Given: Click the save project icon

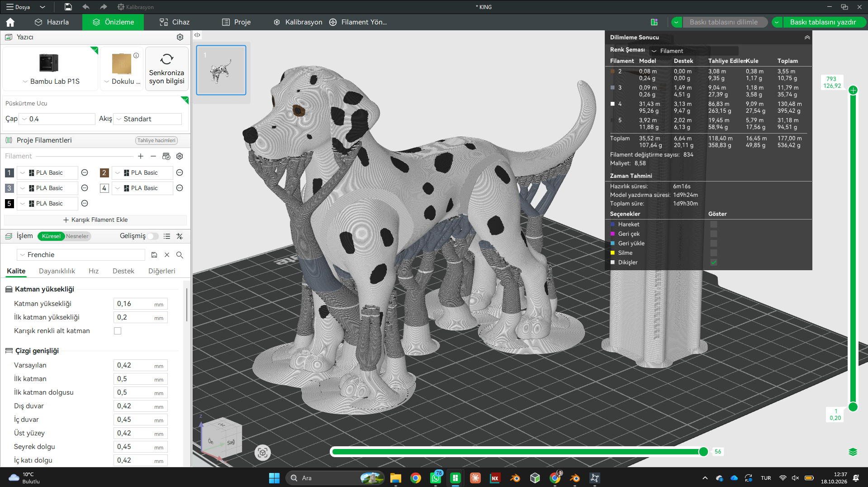Looking at the screenshot, I should [68, 7].
